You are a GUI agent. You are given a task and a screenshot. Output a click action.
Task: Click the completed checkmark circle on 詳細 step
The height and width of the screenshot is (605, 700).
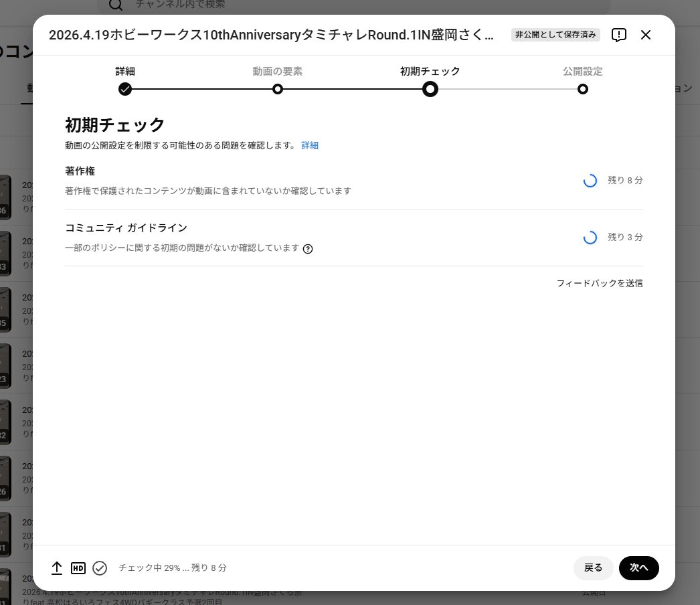(x=125, y=89)
